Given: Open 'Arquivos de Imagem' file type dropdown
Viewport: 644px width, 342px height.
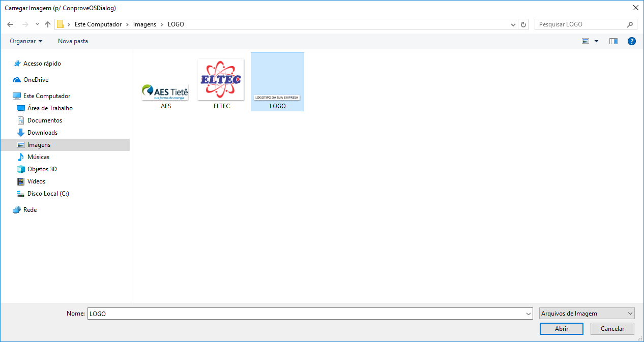Looking at the screenshot, I should 587,314.
